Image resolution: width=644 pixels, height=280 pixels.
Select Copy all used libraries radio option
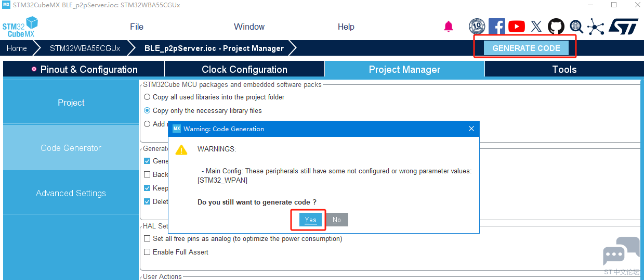click(x=148, y=97)
